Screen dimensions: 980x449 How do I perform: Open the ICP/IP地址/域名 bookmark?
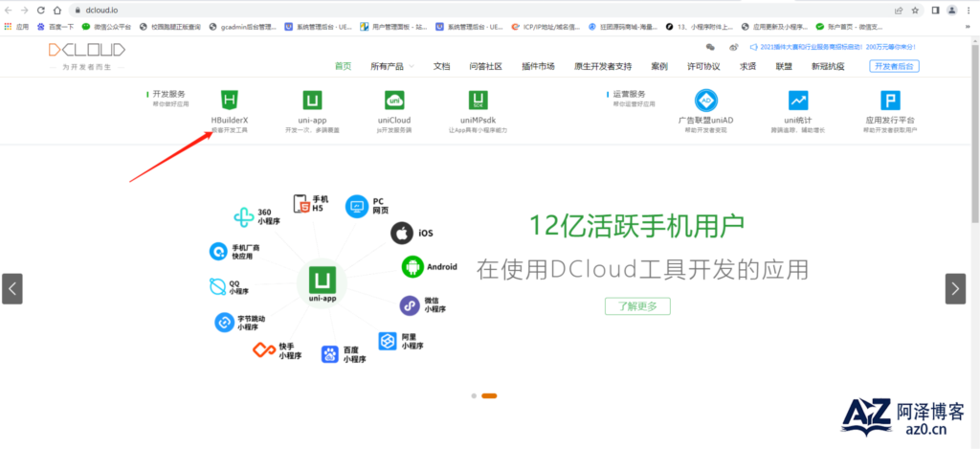coord(546,27)
